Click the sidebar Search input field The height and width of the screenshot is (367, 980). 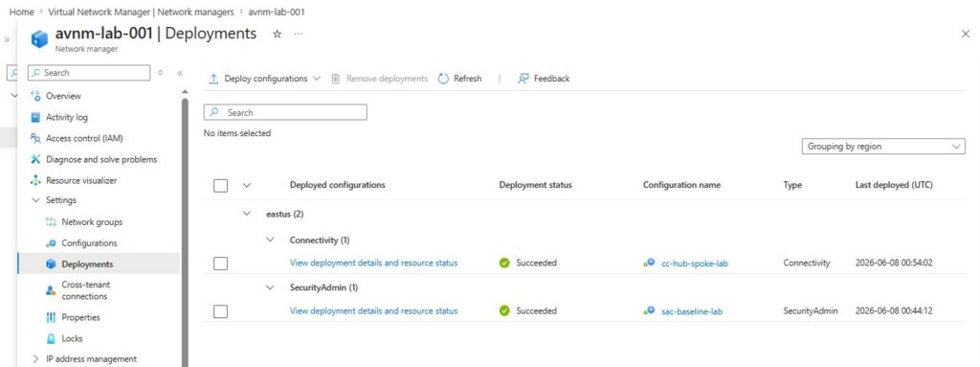(x=89, y=73)
